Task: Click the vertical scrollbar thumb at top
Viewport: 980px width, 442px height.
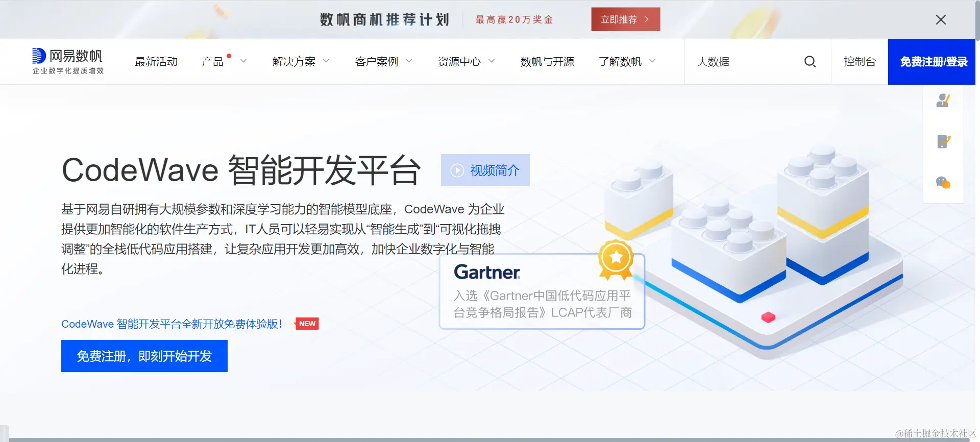Action: [x=977, y=20]
